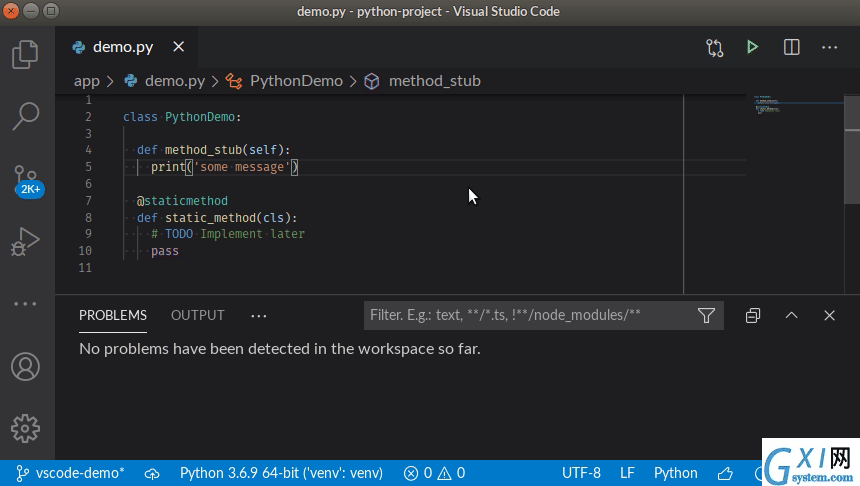The width and height of the screenshot is (860, 486).
Task: Close the bottom panel
Action: click(x=829, y=315)
